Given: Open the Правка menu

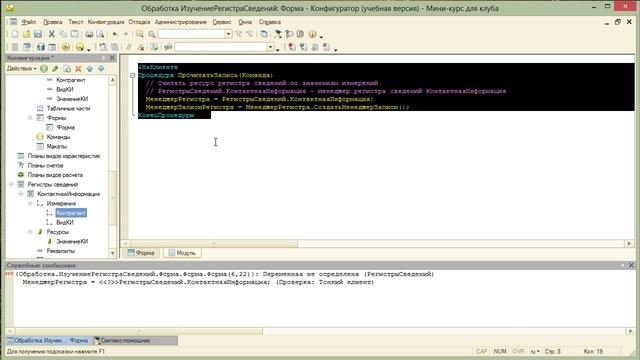Looking at the screenshot, I should pos(53,22).
